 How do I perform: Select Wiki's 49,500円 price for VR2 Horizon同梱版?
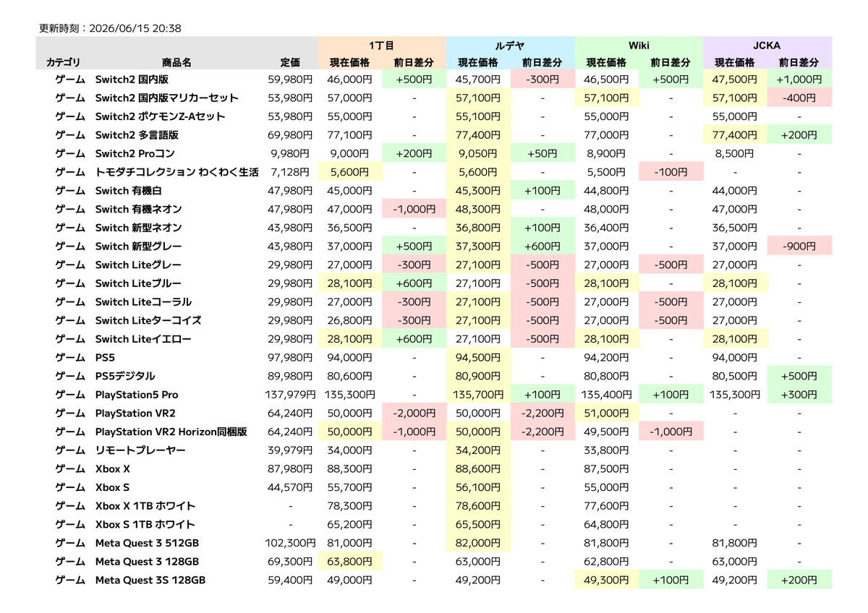point(605,432)
